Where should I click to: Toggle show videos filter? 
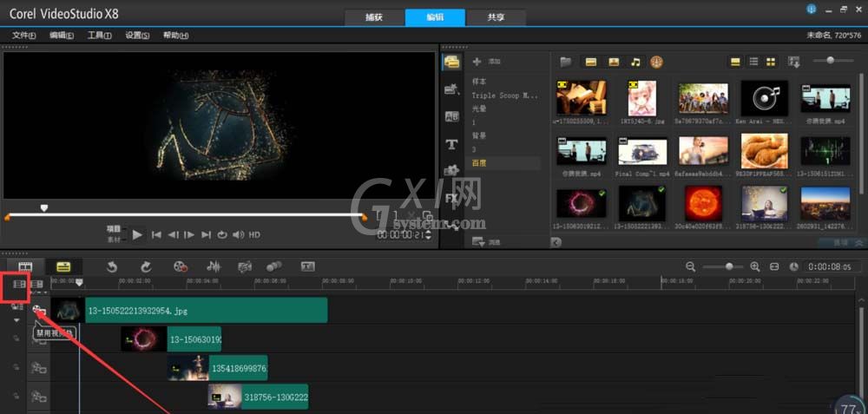click(590, 62)
